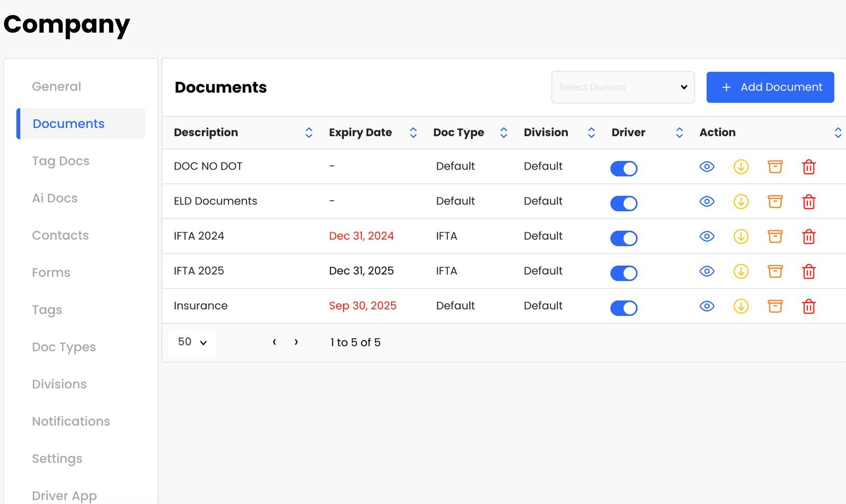Go to Doc Types in the sidebar

(64, 347)
